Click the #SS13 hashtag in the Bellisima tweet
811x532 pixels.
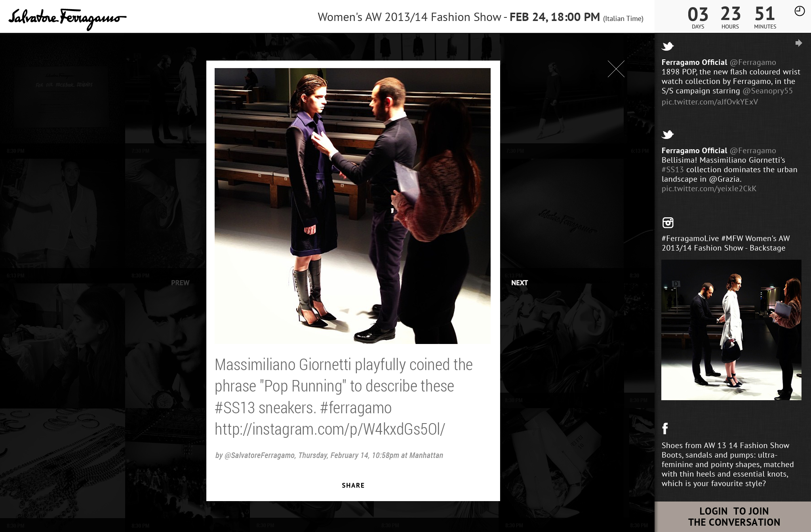pos(672,169)
